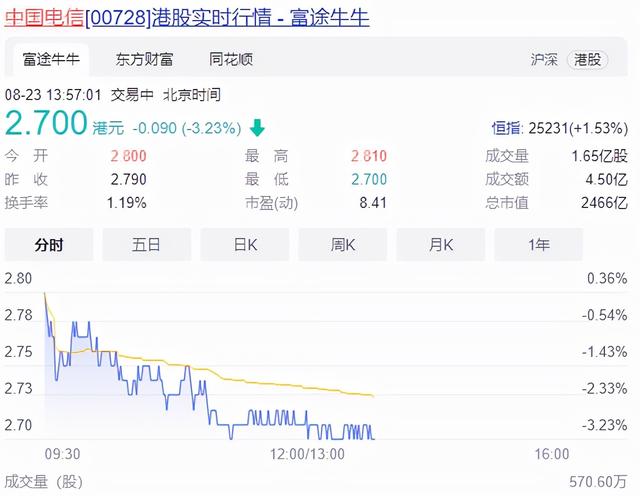Click the 2.73 price axis label
This screenshot has width=640, height=496.
coord(18,388)
